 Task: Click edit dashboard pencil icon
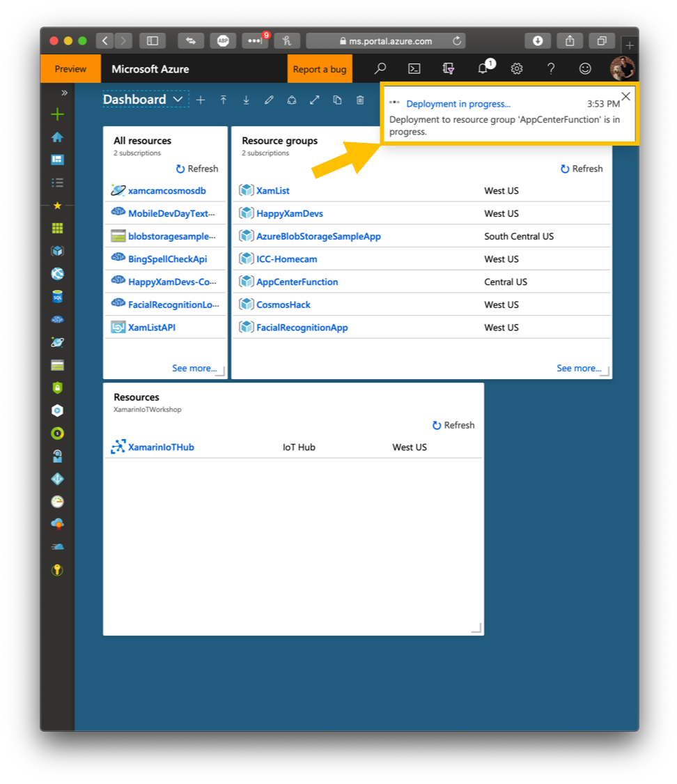[x=269, y=100]
